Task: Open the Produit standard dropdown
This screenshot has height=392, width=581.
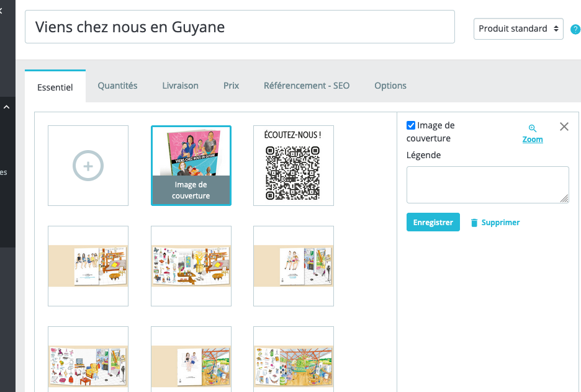Action: pos(518,29)
